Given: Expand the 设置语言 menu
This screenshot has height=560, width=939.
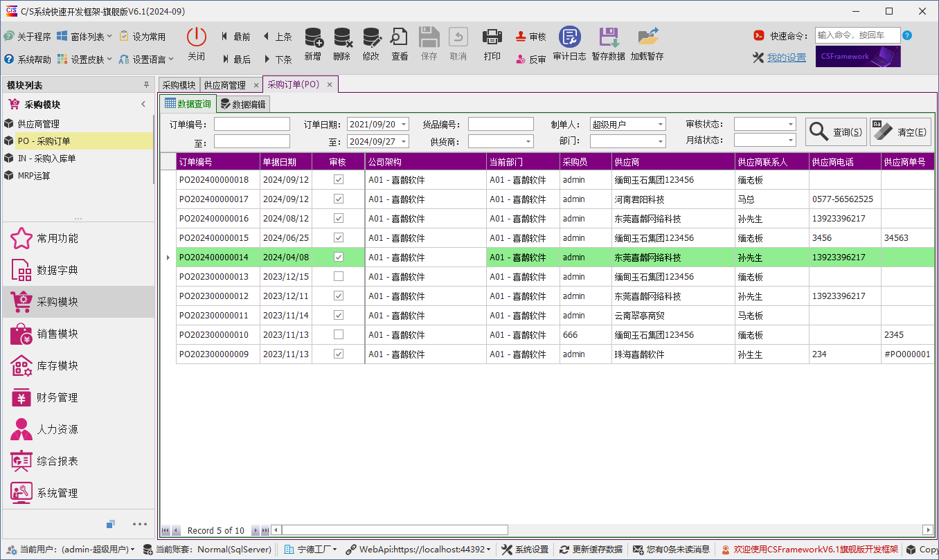Looking at the screenshot, I should point(147,60).
